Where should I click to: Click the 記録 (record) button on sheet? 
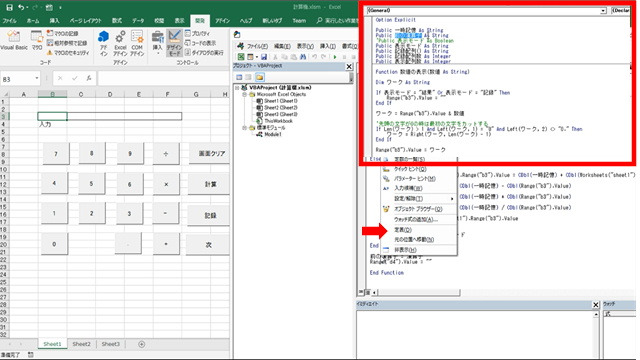pos(210,215)
